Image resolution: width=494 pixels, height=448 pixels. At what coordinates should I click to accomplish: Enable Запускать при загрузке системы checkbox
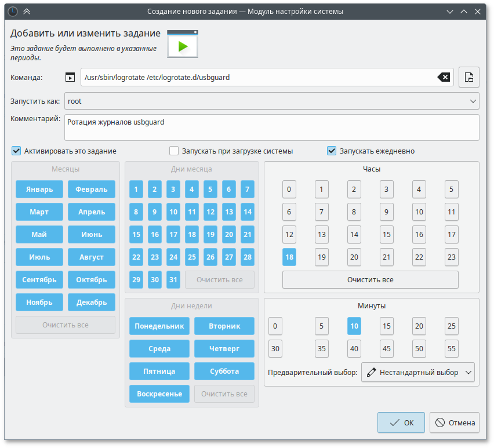tap(174, 151)
